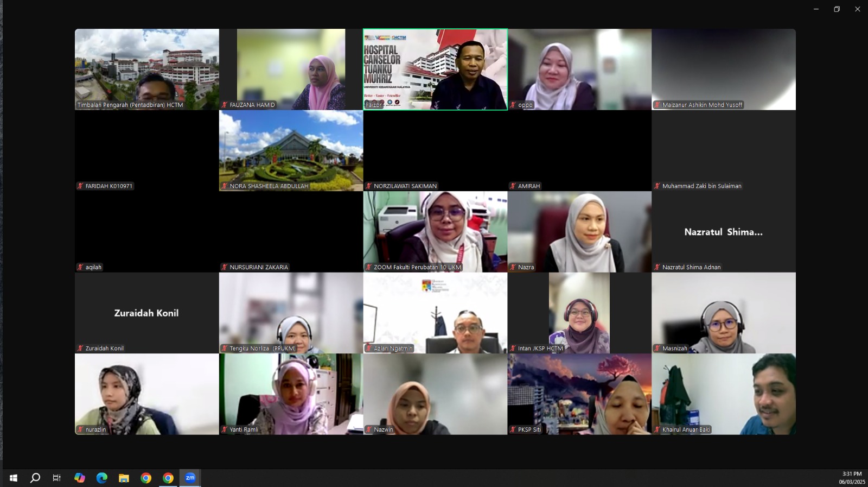Click the Nazratul Shima Adnan participant tile
Viewport: 868px width, 487px height.
tap(724, 232)
